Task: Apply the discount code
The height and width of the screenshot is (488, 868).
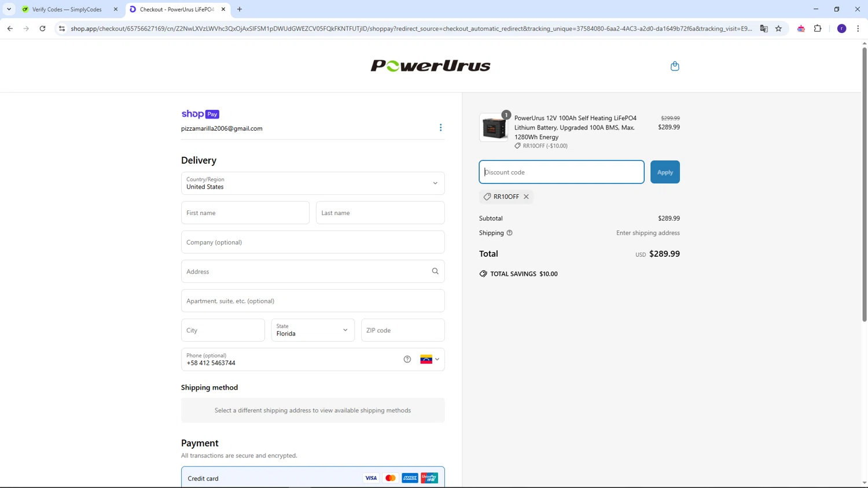Action: [x=665, y=172]
